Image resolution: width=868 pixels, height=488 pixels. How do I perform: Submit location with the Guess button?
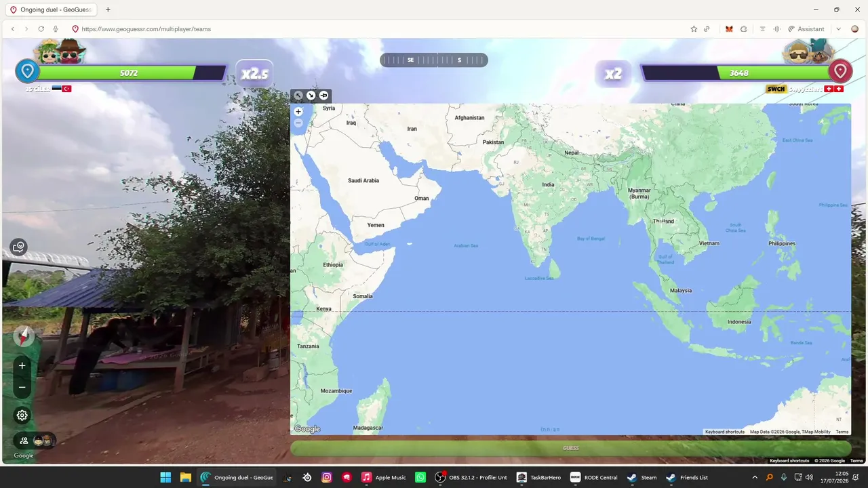coord(571,448)
